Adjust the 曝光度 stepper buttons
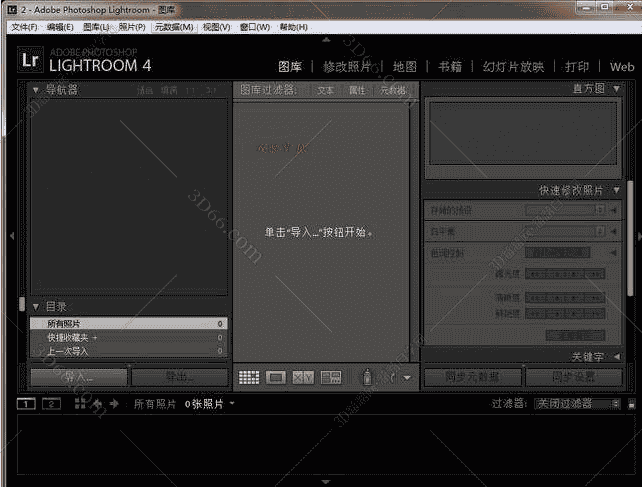This screenshot has height=487, width=642. click(x=565, y=274)
